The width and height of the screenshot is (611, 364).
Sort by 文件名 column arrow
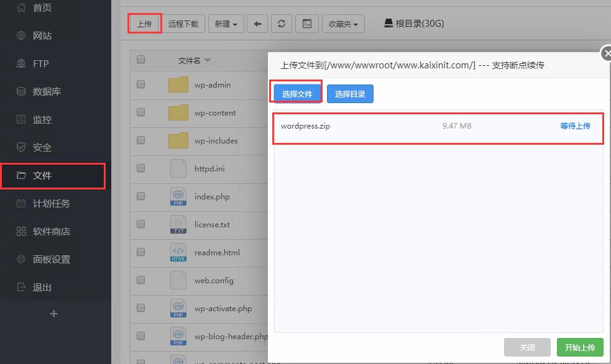coord(208,60)
